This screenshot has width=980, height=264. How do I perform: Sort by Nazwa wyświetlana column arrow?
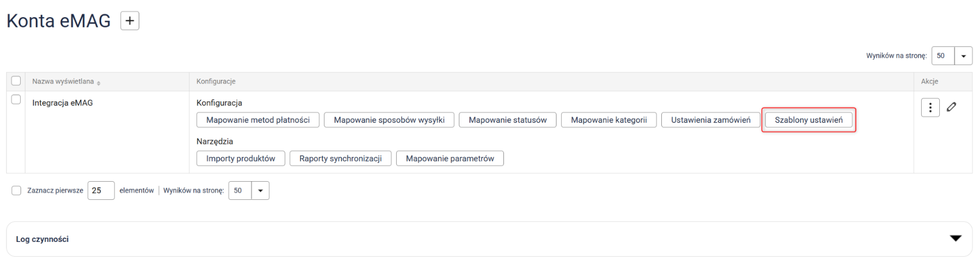[99, 83]
